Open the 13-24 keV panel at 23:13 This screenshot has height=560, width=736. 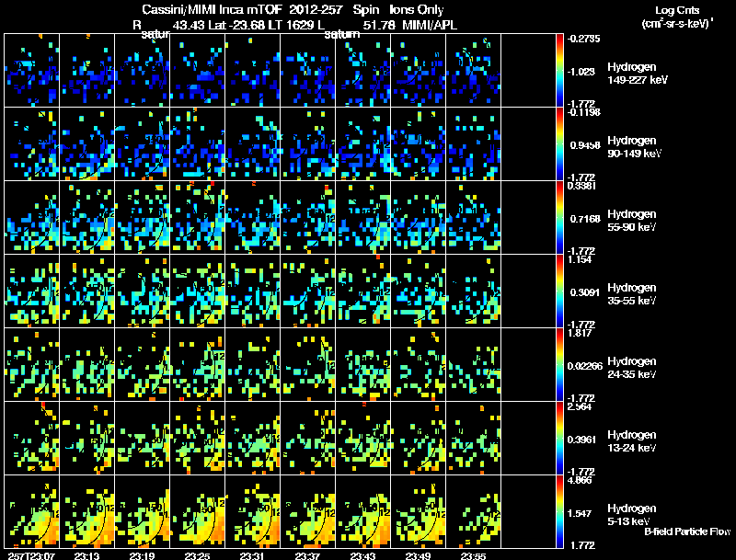click(x=86, y=439)
